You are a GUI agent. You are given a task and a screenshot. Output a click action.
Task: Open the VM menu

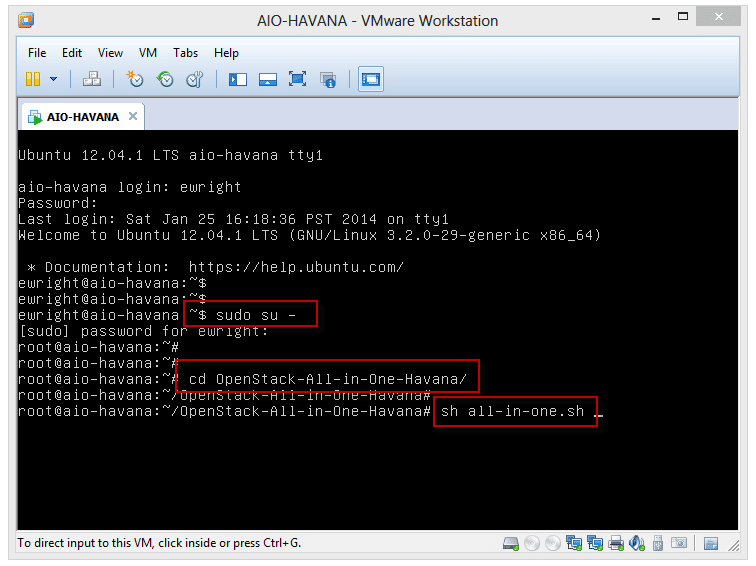click(x=148, y=53)
